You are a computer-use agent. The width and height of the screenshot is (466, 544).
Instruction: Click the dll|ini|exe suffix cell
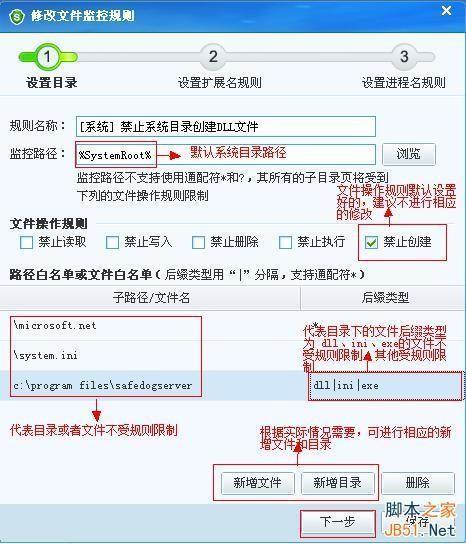pos(384,385)
